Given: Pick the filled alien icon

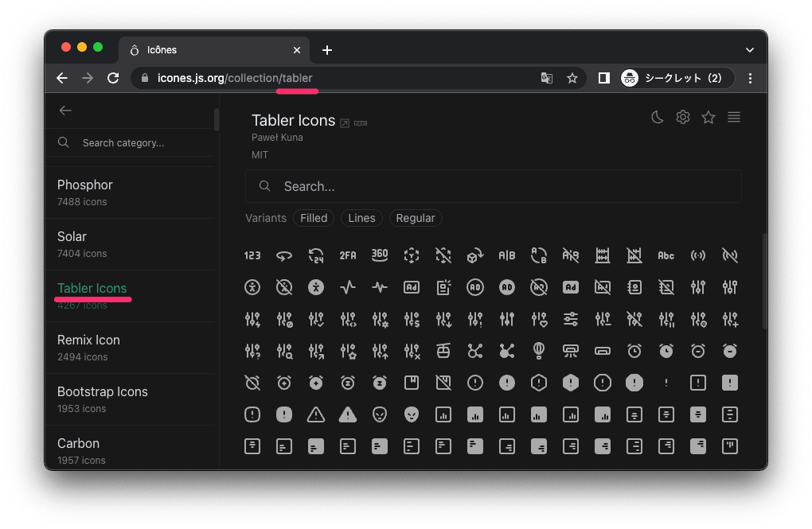Looking at the screenshot, I should (x=412, y=414).
